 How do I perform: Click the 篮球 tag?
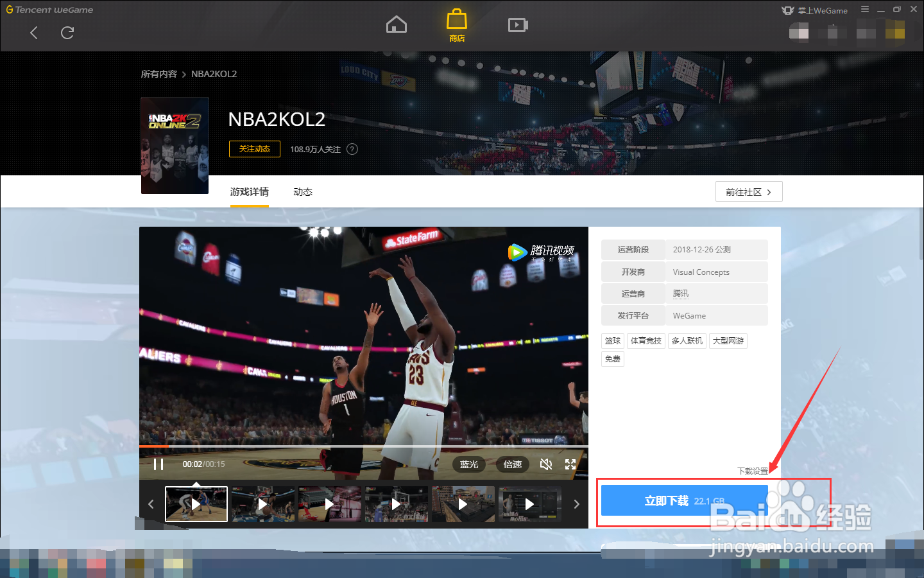613,341
